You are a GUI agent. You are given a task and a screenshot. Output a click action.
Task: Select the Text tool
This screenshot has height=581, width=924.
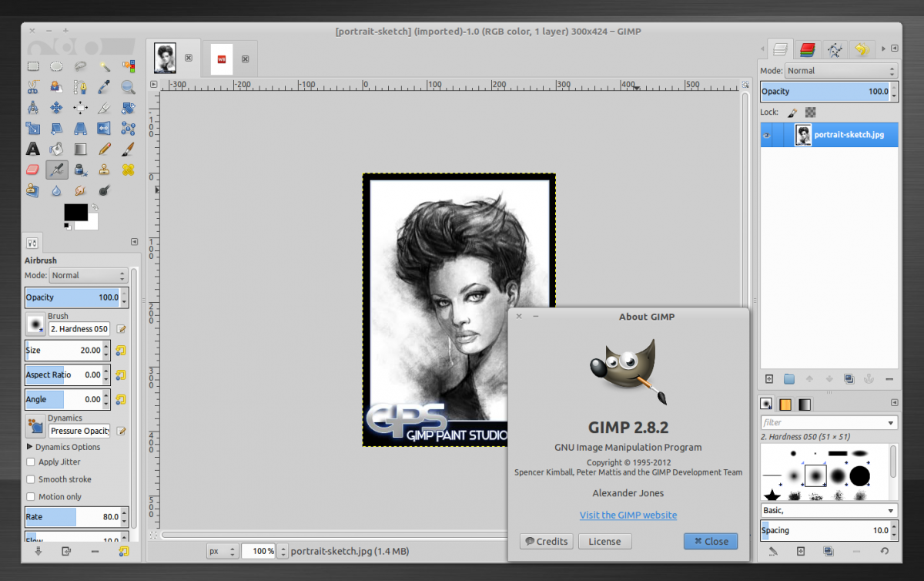click(33, 148)
